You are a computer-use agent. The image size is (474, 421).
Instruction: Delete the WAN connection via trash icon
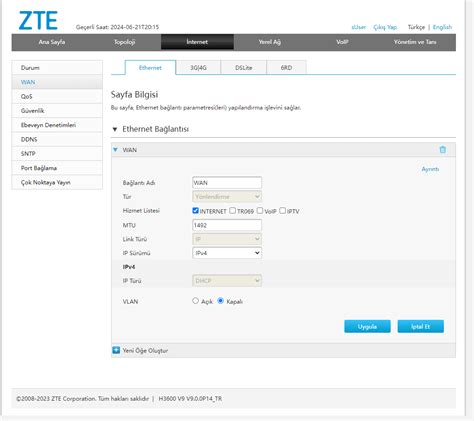[x=442, y=150]
